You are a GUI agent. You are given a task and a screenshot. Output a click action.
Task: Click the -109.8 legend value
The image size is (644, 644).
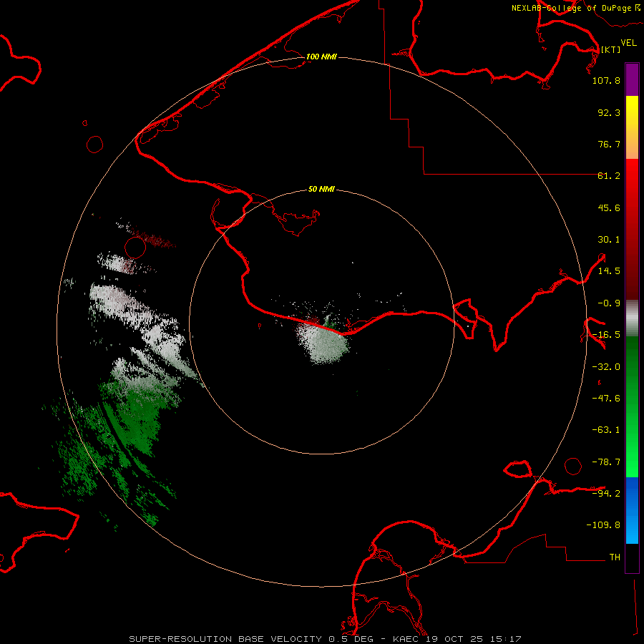(x=603, y=525)
